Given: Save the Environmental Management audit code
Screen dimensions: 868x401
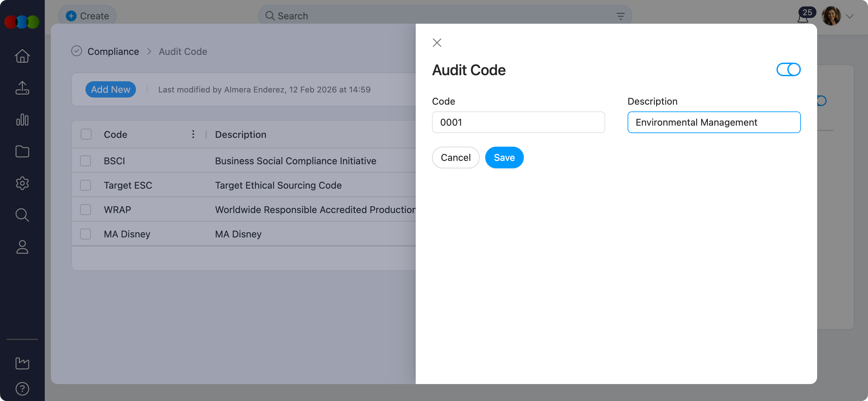Looking at the screenshot, I should click(x=504, y=157).
